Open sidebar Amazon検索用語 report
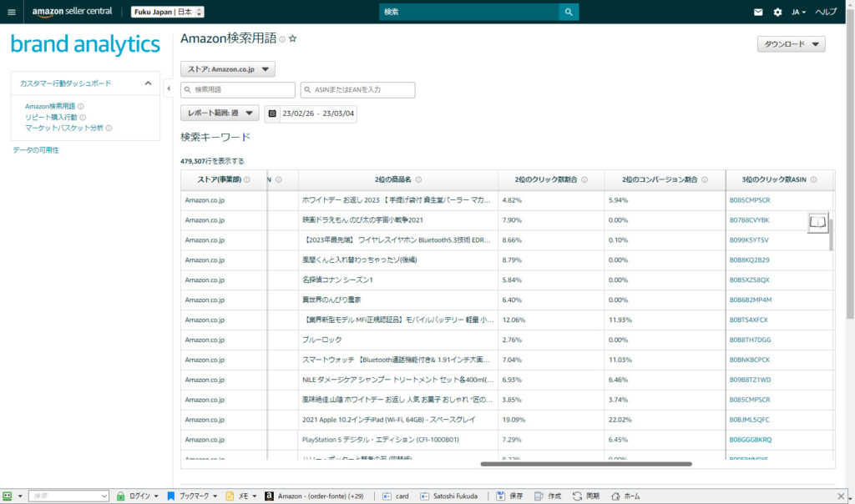The image size is (855, 504). pyautogui.click(x=50, y=106)
